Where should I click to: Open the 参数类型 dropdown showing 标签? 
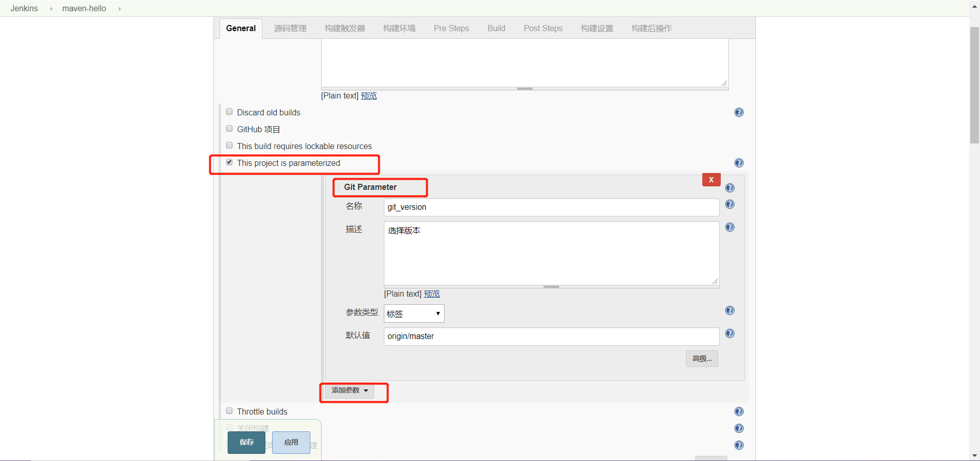tap(414, 313)
